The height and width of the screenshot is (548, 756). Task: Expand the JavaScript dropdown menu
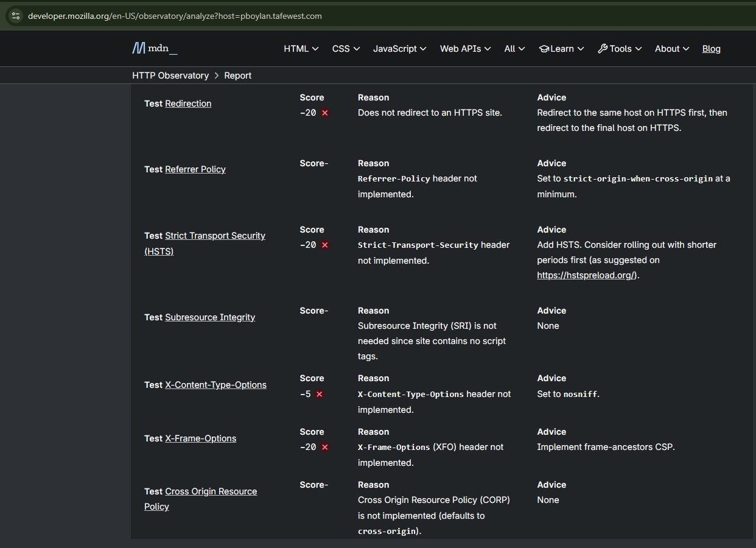coord(399,49)
